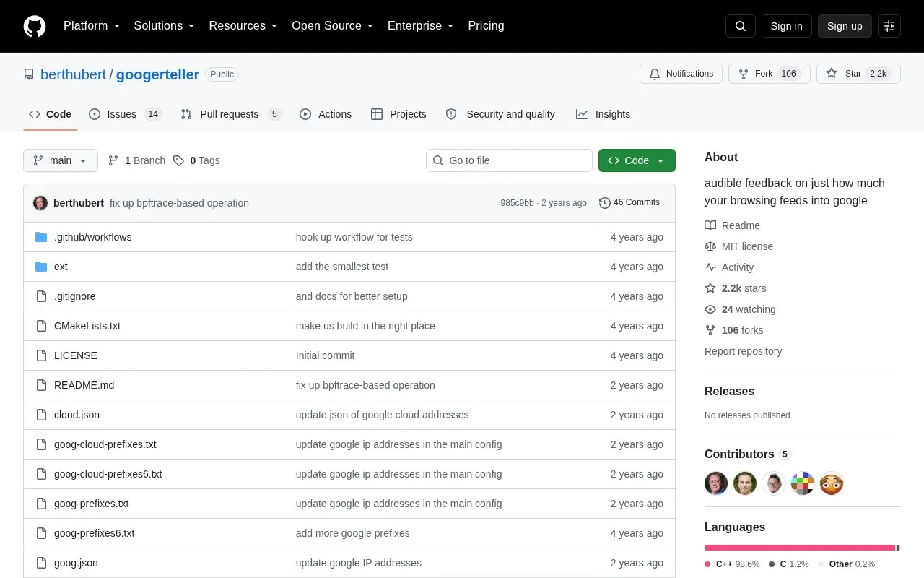
Task: Expand the Solutions menu
Action: pyautogui.click(x=165, y=26)
